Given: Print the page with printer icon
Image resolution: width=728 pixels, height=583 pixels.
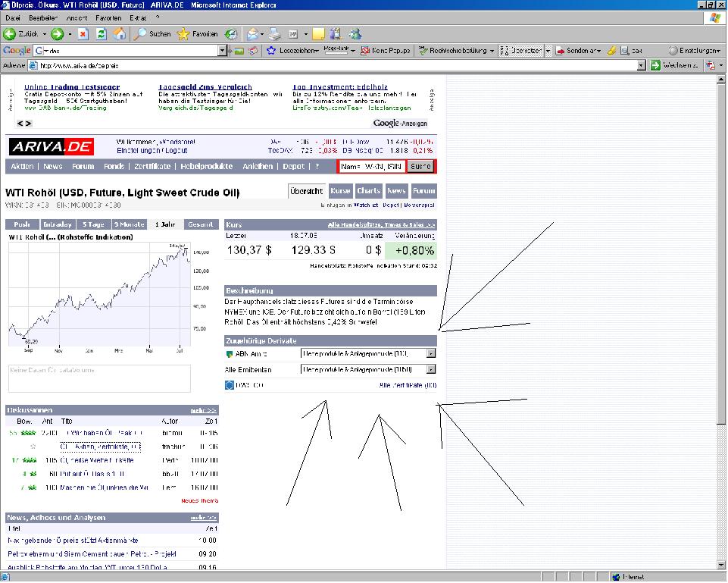Looking at the screenshot, I should pyautogui.click(x=274, y=34).
